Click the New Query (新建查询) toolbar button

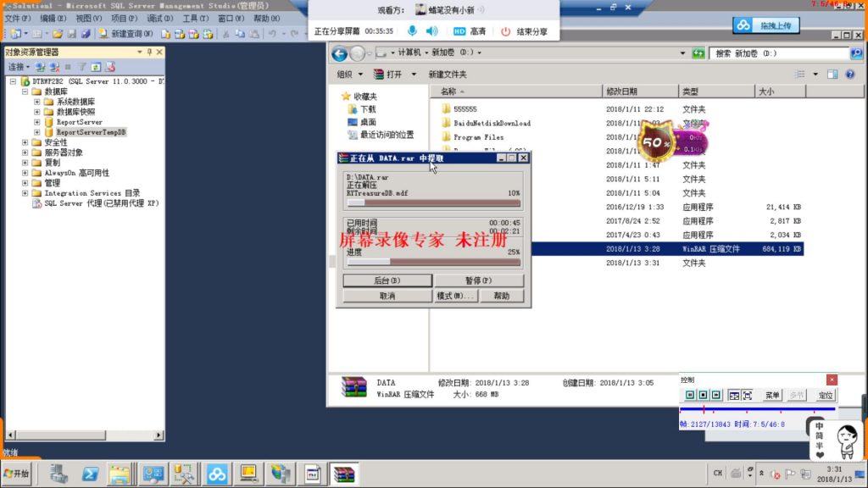(x=125, y=34)
